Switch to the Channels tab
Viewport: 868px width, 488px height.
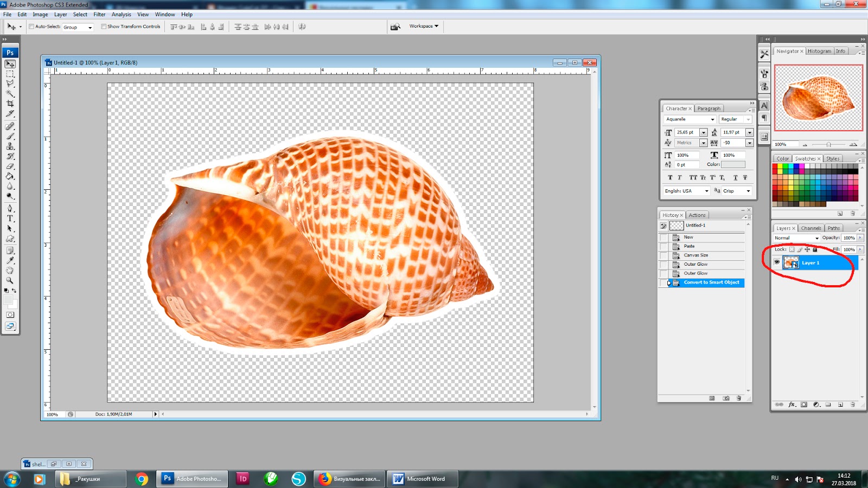point(810,228)
